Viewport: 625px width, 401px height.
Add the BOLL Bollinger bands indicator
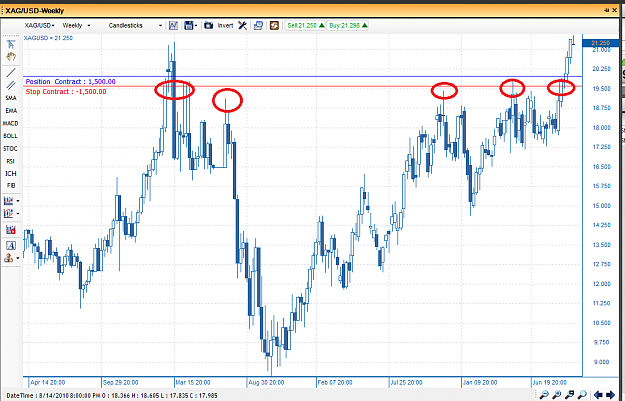[11, 136]
